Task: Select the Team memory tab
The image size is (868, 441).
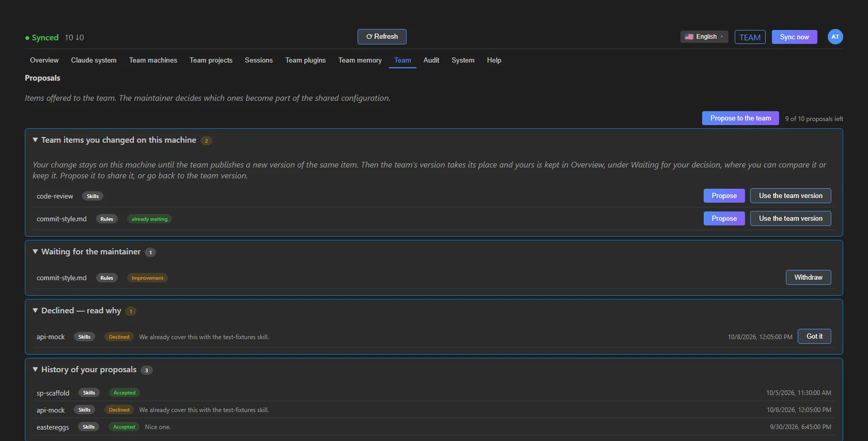Action: coord(360,60)
